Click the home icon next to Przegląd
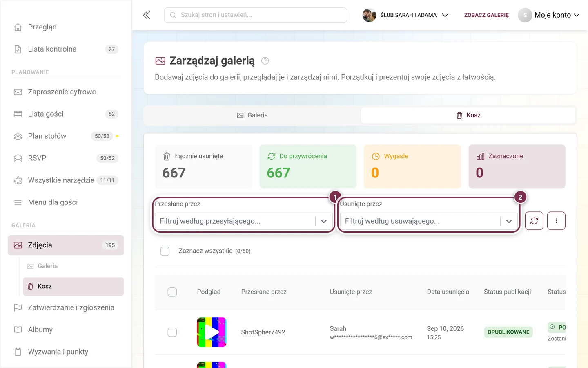 [18, 27]
